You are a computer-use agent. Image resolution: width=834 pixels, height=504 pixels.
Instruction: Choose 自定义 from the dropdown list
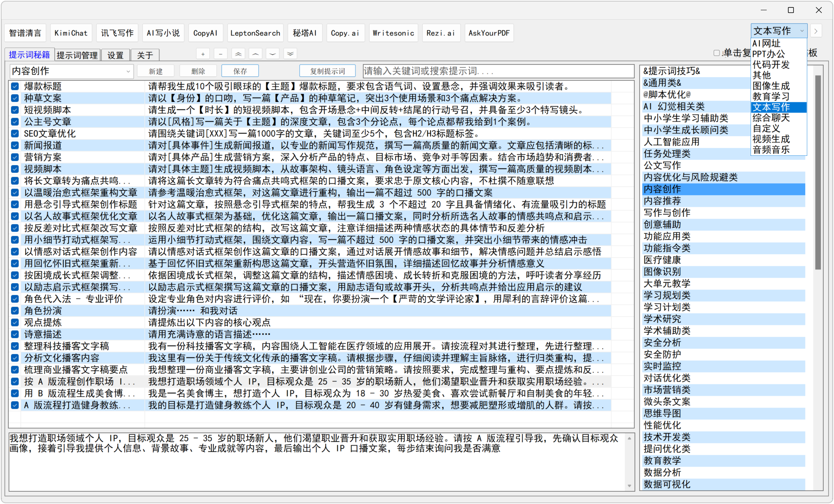779,128
